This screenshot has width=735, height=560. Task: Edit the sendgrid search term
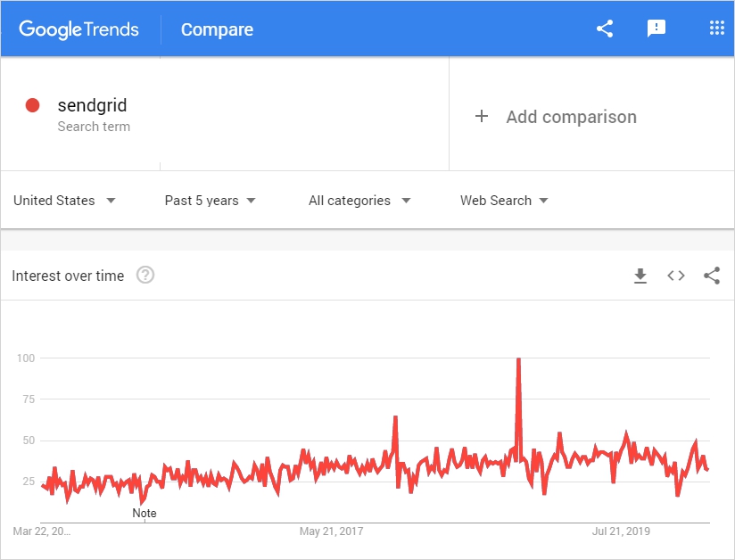[x=92, y=106]
